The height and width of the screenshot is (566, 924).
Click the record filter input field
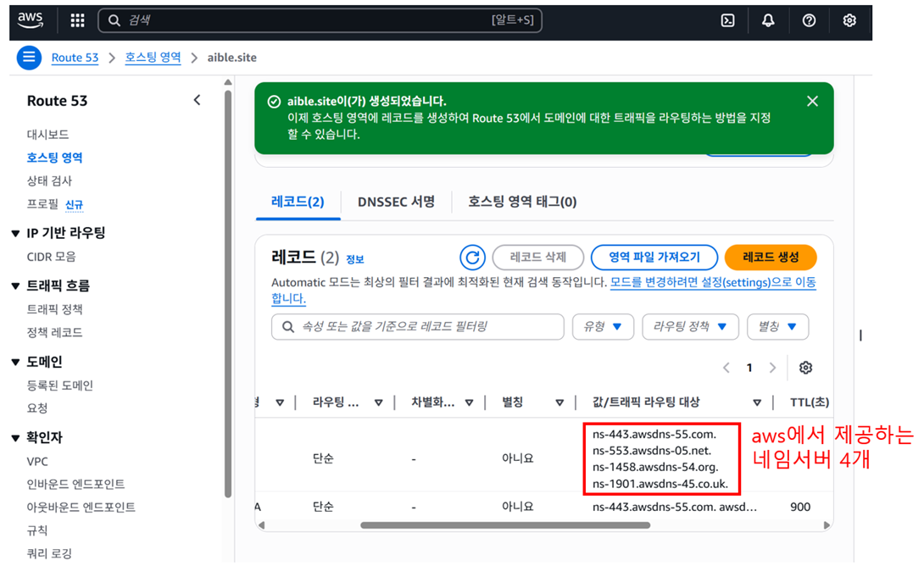pos(418,326)
